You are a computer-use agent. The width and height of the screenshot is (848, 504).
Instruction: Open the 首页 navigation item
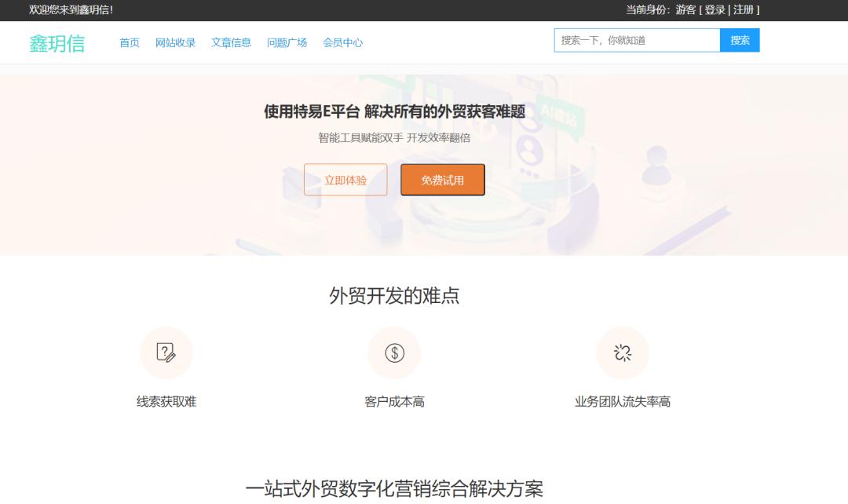pos(130,43)
